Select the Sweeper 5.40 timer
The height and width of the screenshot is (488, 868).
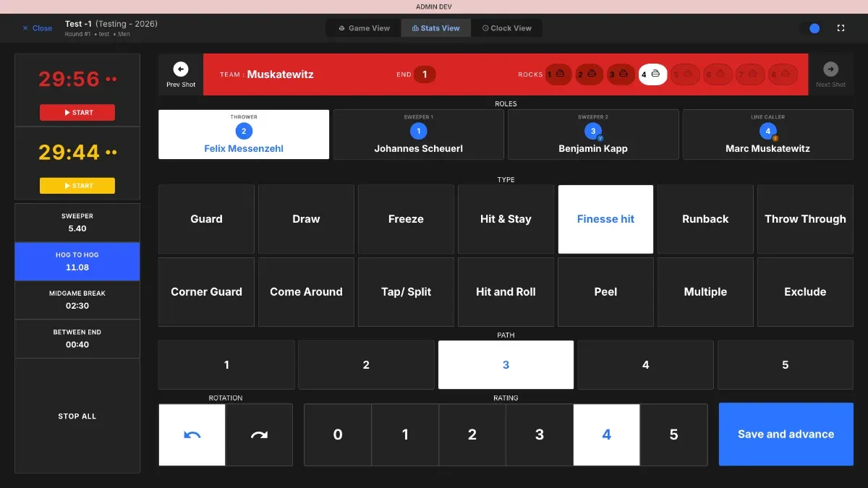(77, 223)
